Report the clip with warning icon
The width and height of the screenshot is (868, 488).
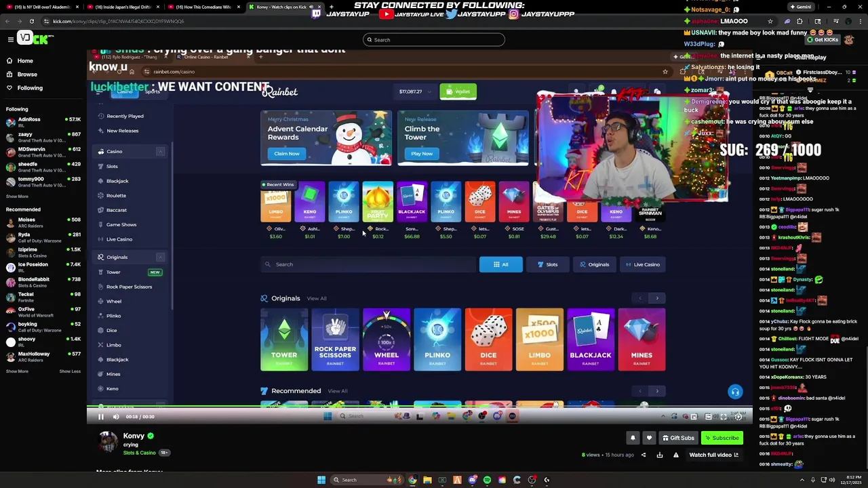[675, 455]
